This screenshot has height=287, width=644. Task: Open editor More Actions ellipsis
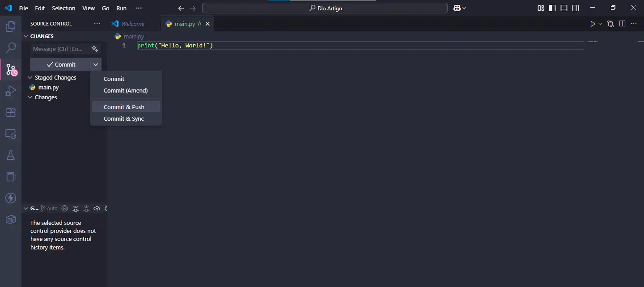[634, 24]
